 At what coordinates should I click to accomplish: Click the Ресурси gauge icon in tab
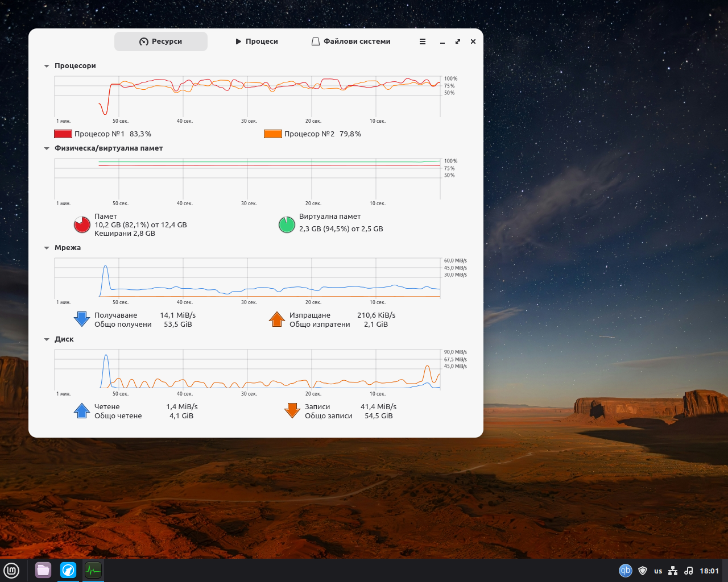tap(144, 41)
